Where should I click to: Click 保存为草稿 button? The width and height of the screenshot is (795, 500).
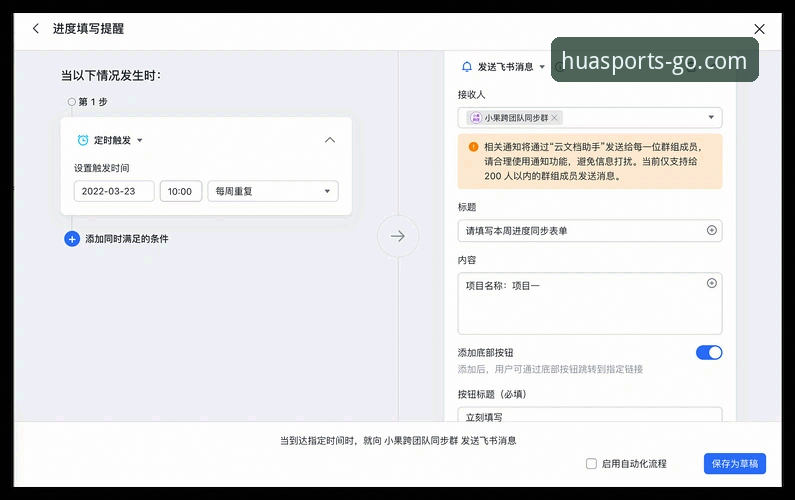point(735,463)
